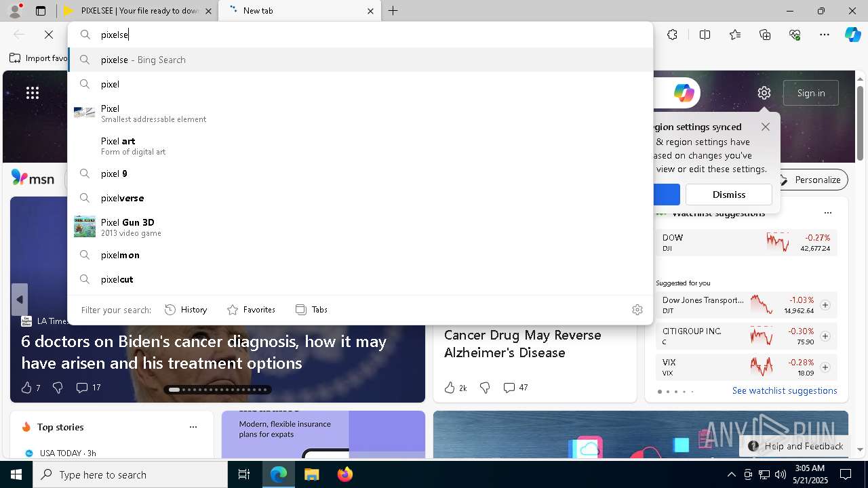Filter search by History
Viewport: 868px width, 488px height.
tap(186, 310)
